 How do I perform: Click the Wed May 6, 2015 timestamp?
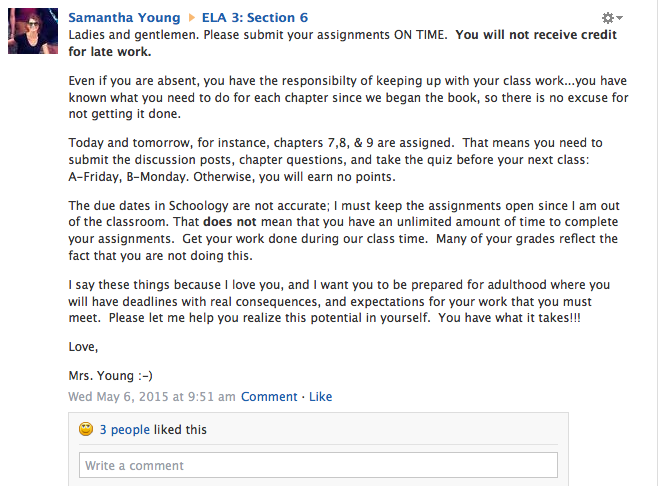coord(152,396)
